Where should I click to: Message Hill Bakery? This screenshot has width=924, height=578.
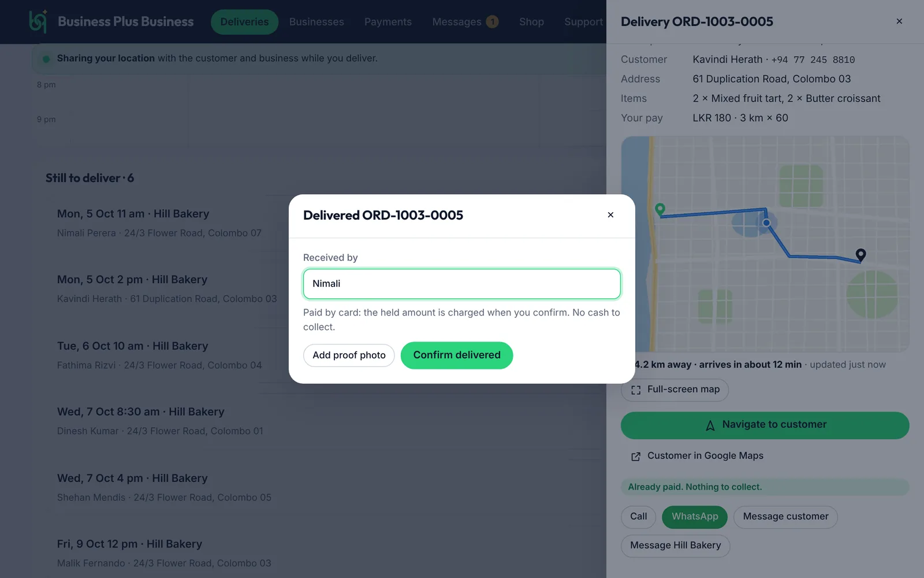[675, 546]
